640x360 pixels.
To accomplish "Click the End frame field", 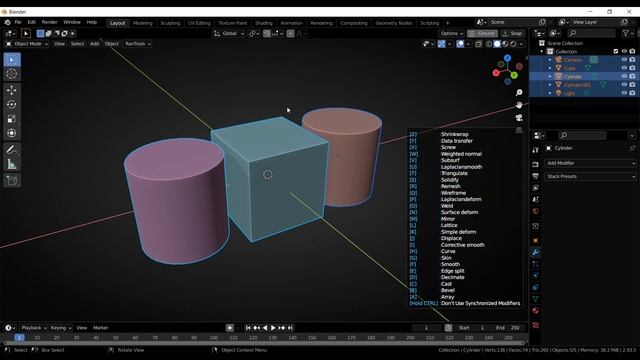I will click(x=509, y=328).
